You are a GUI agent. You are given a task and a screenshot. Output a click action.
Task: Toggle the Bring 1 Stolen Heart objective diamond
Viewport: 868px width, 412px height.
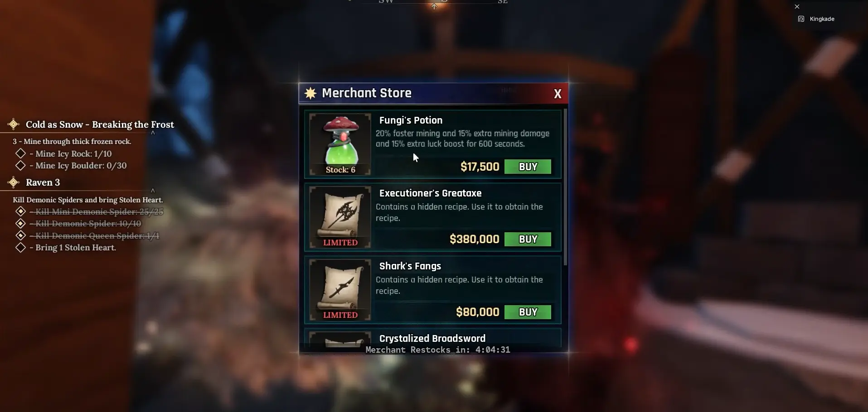point(20,247)
